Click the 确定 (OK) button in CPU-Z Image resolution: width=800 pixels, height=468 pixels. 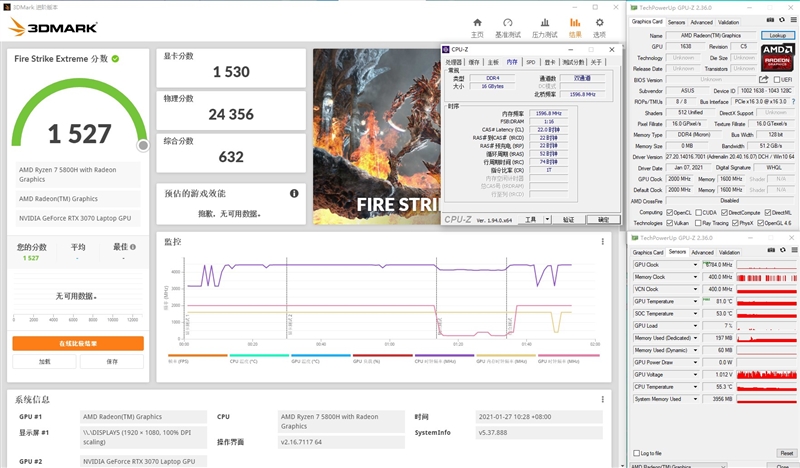click(603, 219)
